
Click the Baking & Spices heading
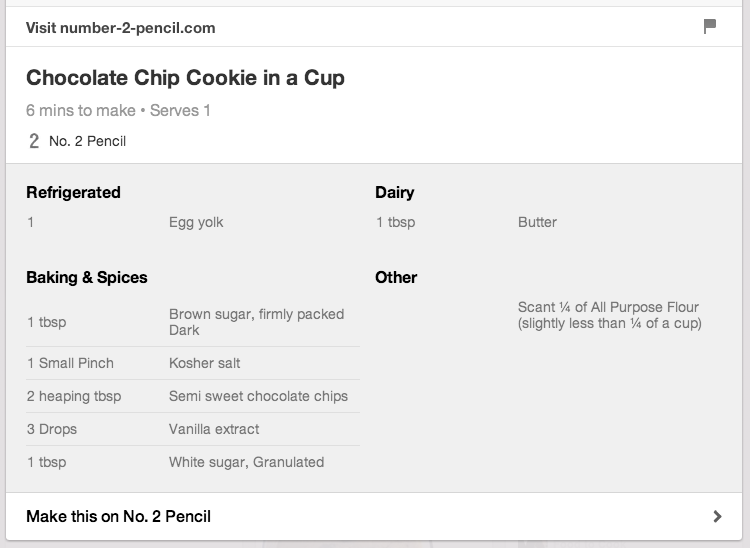point(87,277)
